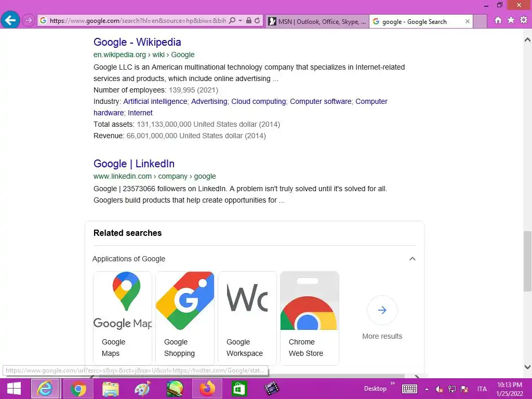This screenshot has width=532, height=399.
Task: Click the security lock icon
Action: coord(249,21)
